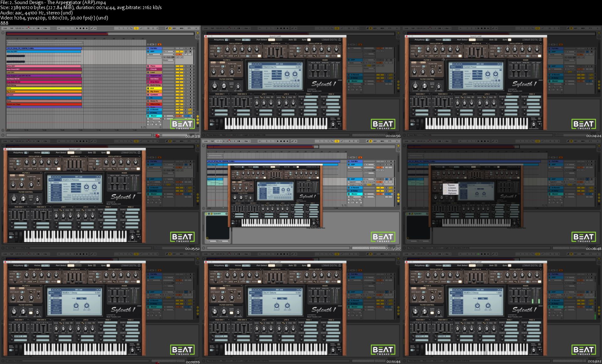602x364 pixels.
Task: Click the MIDI overdub plus icon in the 00:07:20 frame
Action: (x=287, y=141)
